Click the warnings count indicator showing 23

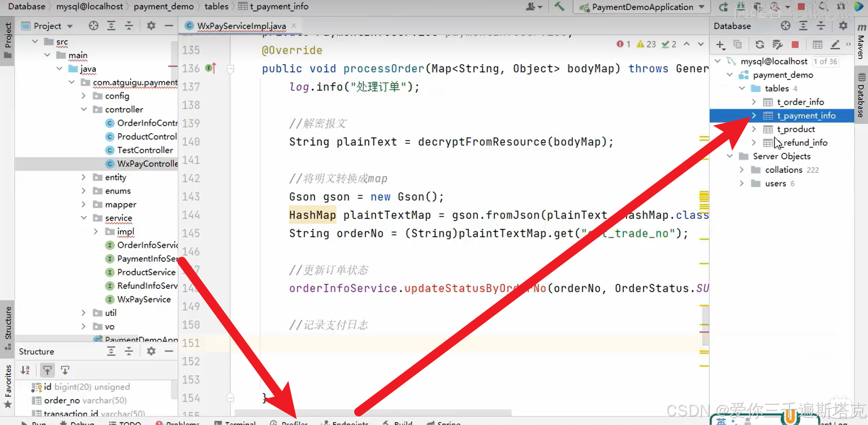click(x=646, y=44)
